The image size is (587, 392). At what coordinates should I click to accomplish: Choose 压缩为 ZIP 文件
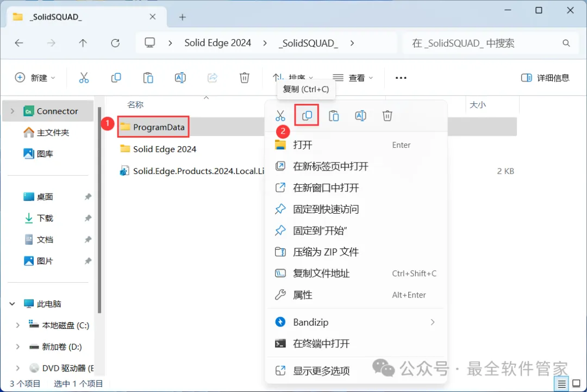pyautogui.click(x=355, y=252)
